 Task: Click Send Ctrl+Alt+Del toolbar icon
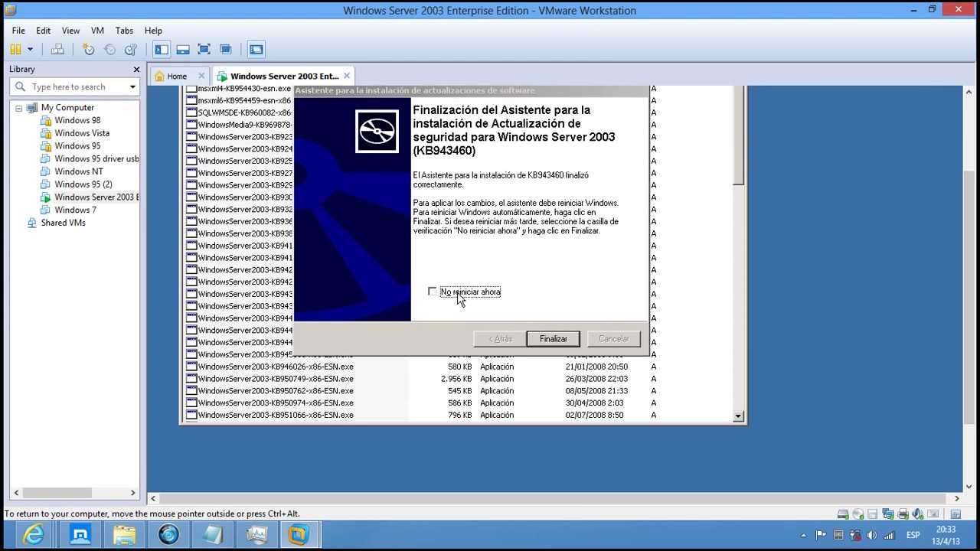57,49
